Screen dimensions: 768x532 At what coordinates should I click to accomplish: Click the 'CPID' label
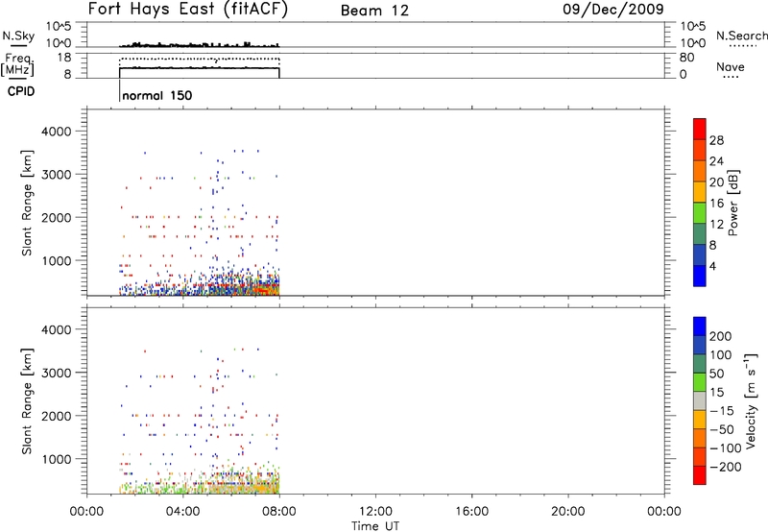tap(21, 91)
